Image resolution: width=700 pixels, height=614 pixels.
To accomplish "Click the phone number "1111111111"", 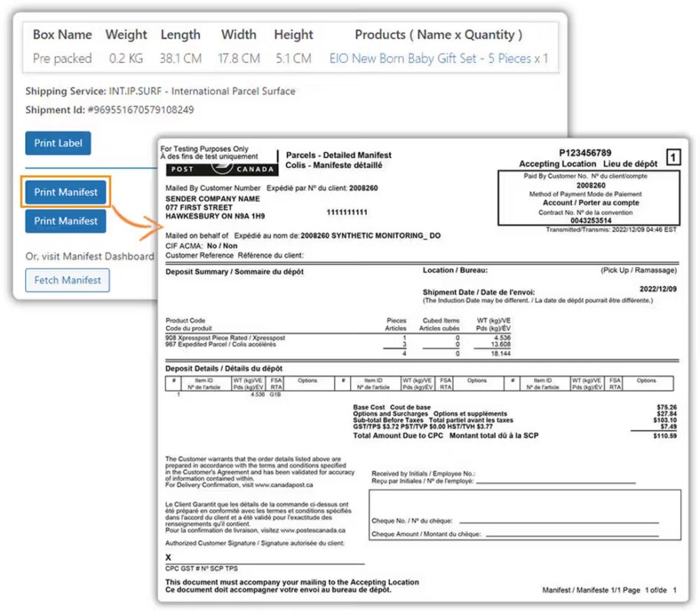I will (x=347, y=212).
